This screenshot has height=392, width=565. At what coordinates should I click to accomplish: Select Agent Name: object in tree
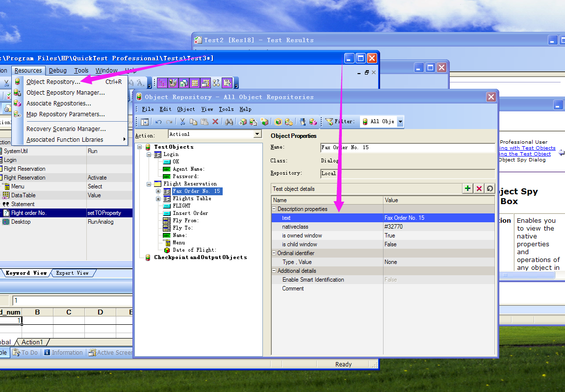tap(188, 169)
